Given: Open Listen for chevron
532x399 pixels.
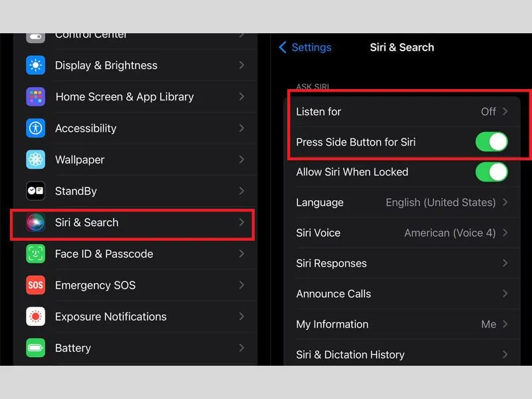Looking at the screenshot, I should coord(505,111).
